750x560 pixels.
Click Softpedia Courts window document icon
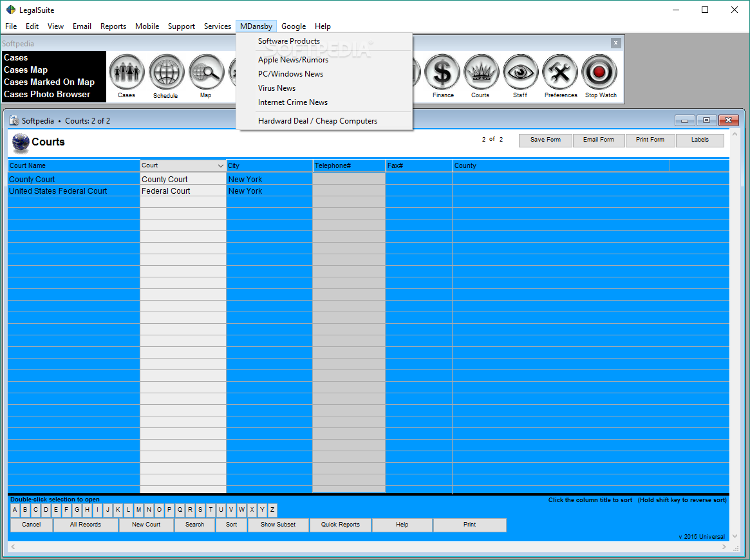14,120
